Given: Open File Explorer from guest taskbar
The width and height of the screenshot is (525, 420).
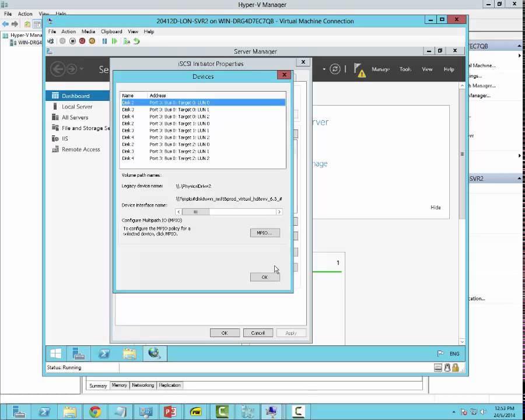Looking at the screenshot, I should coord(129,353).
